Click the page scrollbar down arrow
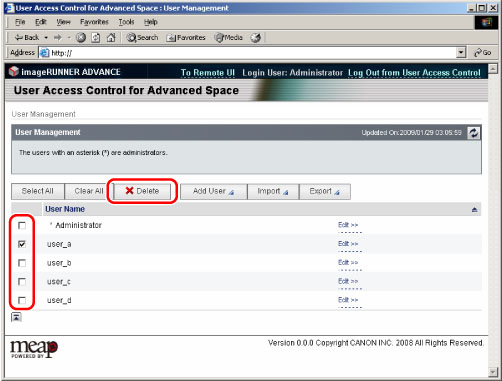 [x=493, y=371]
